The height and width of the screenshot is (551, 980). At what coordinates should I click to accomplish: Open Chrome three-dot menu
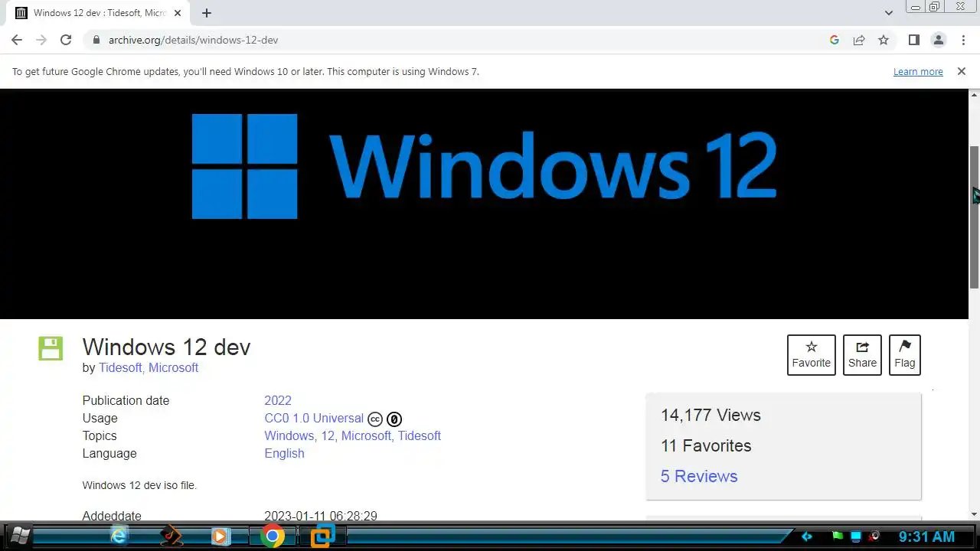click(963, 40)
